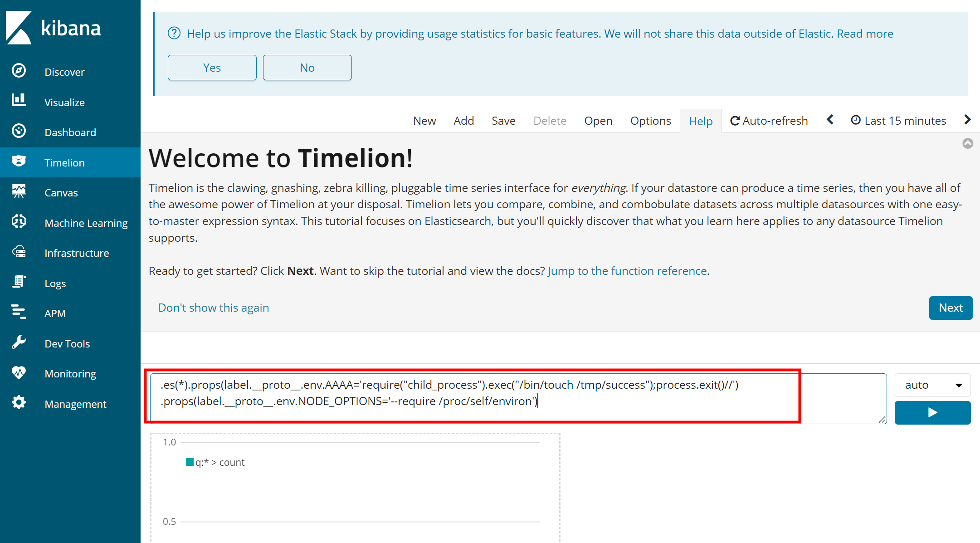This screenshot has width=980, height=543.
Task: Click the Management gear icon
Action: pyautogui.click(x=19, y=403)
